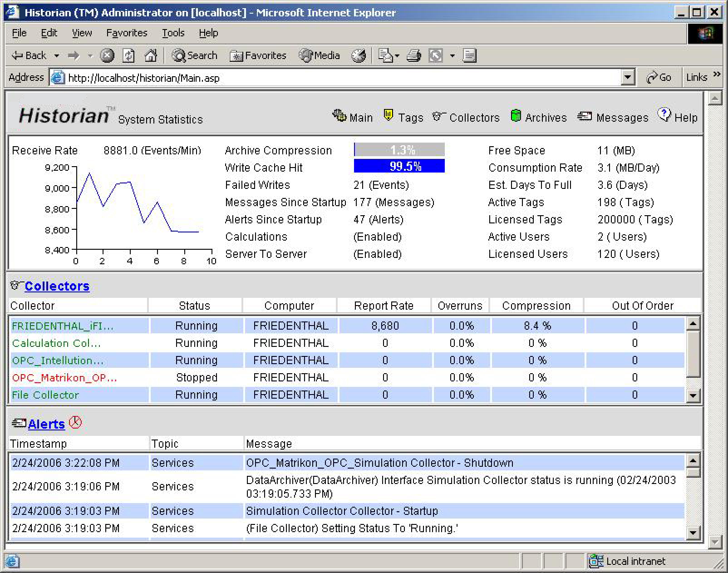728x573 pixels.
Task: Click the Local intranet zone icon
Action: (595, 561)
